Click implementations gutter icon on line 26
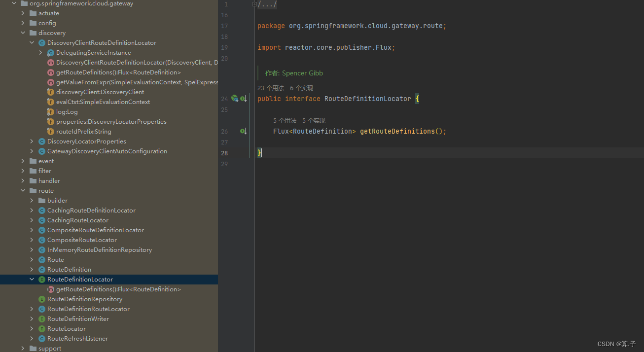This screenshot has width=644, height=352. [244, 131]
